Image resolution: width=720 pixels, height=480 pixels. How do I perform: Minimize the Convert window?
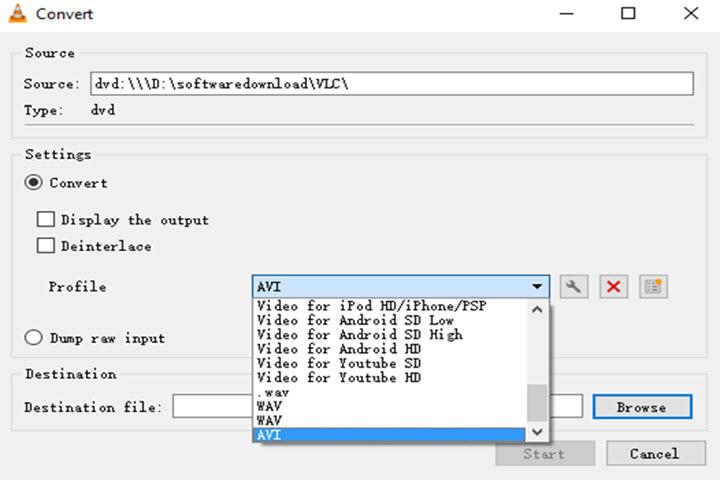pos(567,13)
